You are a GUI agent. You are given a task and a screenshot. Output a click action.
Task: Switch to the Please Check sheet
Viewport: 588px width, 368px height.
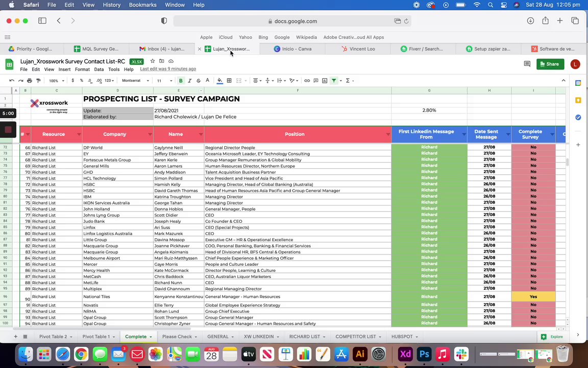click(x=179, y=336)
